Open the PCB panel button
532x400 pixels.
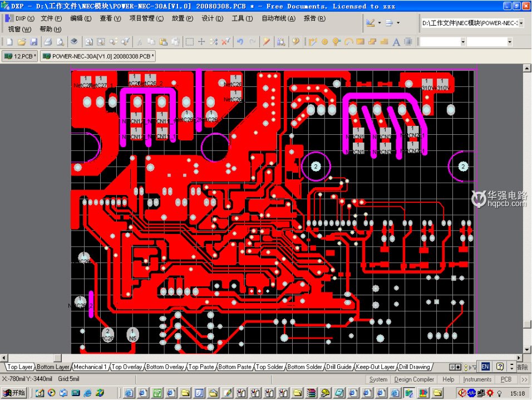pos(505,379)
